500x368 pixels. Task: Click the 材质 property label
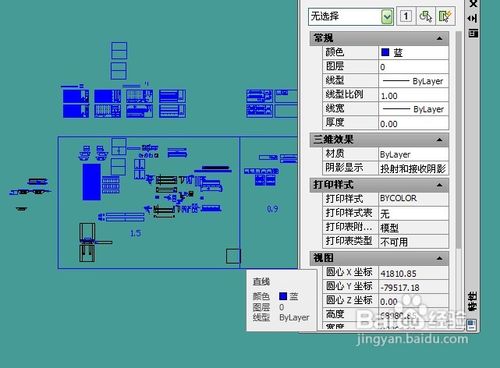(334, 154)
